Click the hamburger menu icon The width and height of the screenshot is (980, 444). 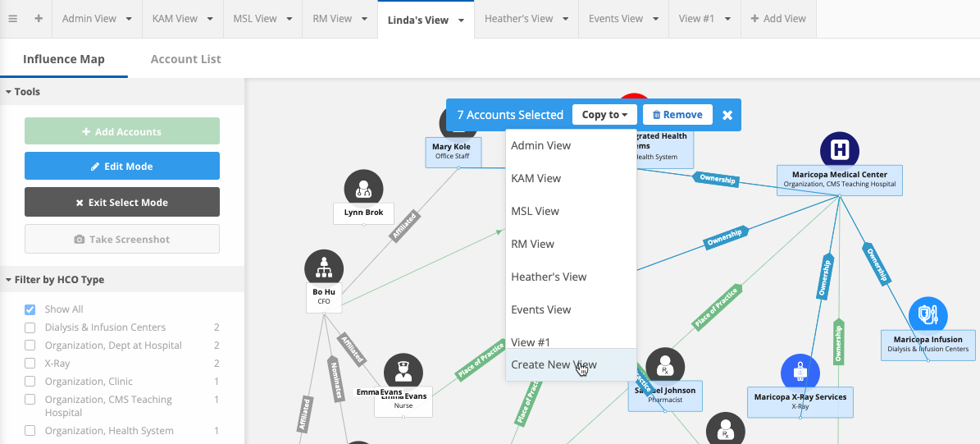(13, 19)
